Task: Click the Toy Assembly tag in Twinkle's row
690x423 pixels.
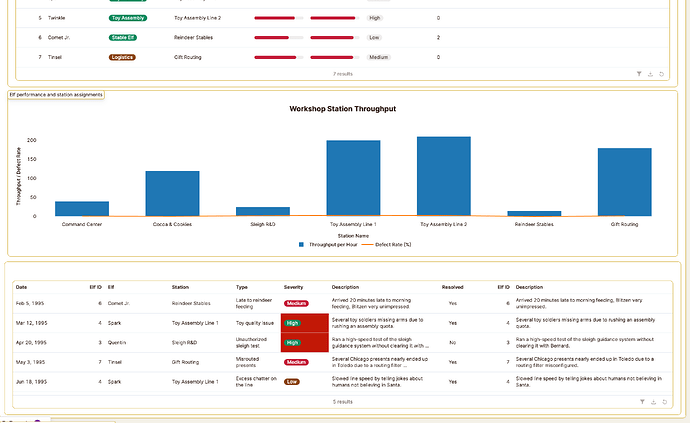Action: (x=127, y=18)
